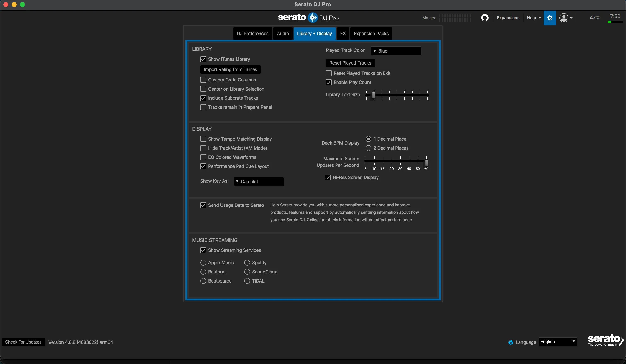Open the FX tab

[343, 34]
